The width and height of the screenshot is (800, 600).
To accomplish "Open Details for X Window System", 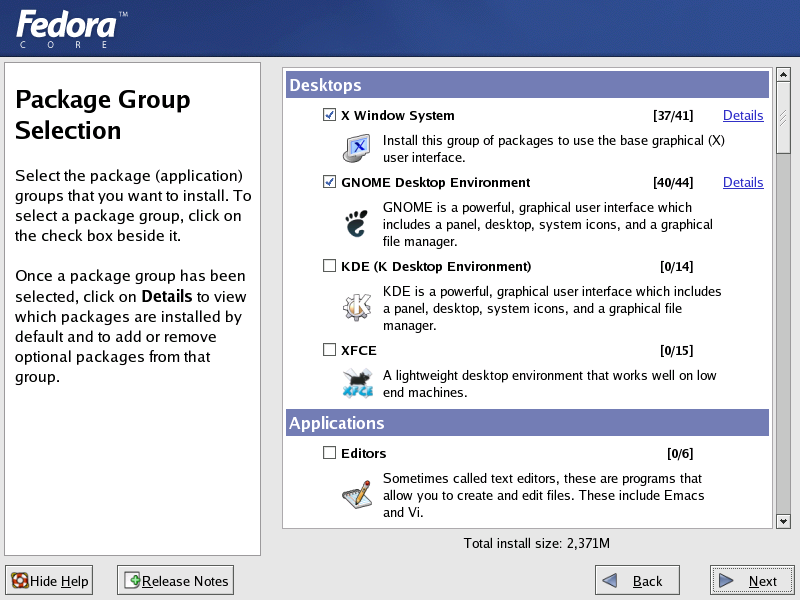I will [743, 115].
